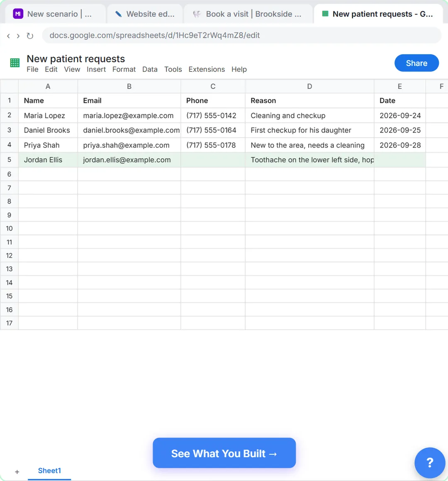
Task: Select the Maria Lopez cell
Action: [48, 116]
